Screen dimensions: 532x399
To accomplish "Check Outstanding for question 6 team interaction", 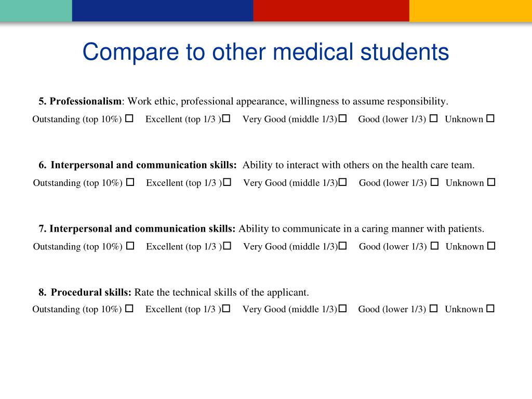I will coord(130,182).
